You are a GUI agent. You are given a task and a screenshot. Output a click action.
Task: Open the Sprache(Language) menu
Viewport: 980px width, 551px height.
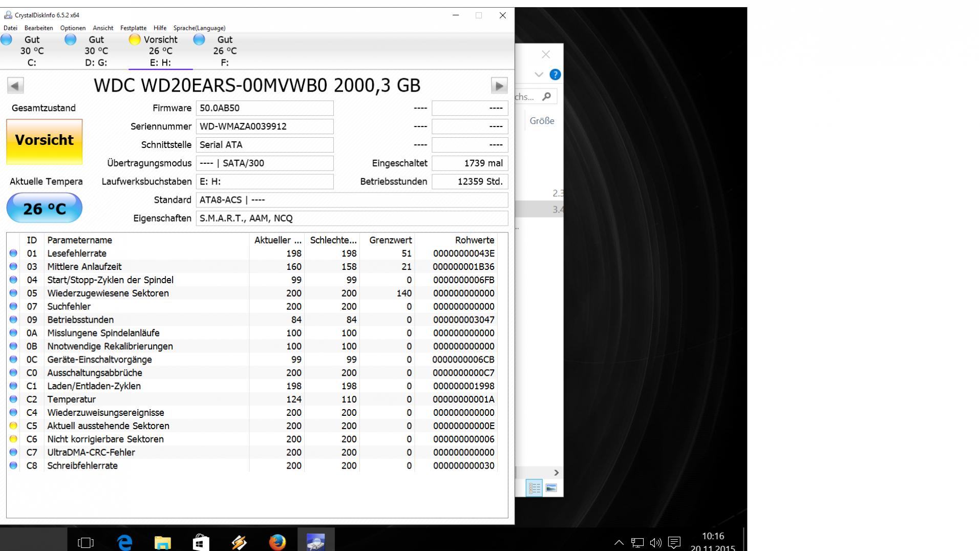pos(199,28)
